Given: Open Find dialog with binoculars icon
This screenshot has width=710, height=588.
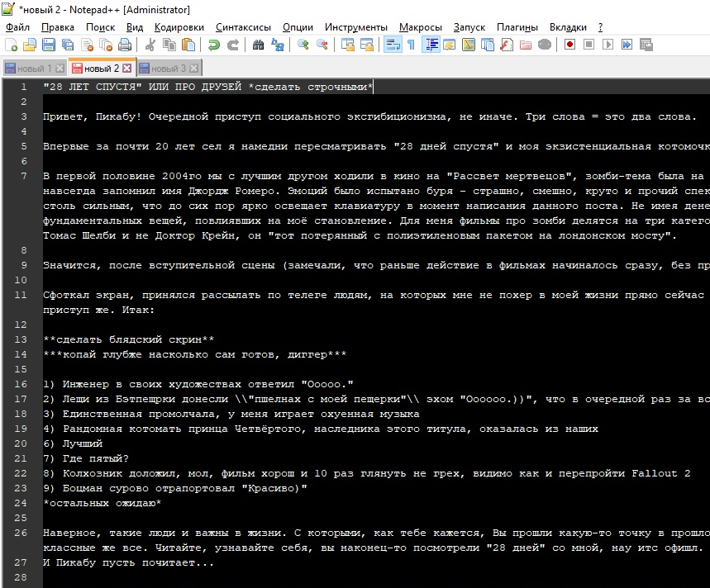Looking at the screenshot, I should coord(258,45).
